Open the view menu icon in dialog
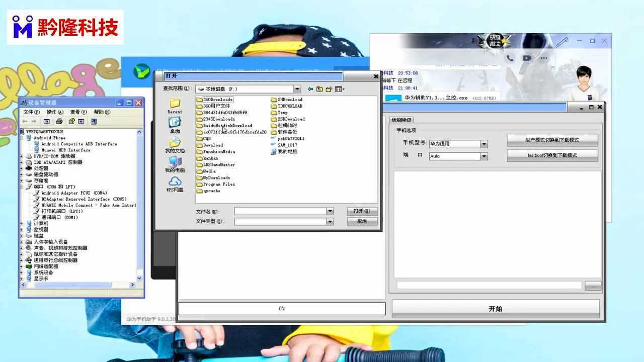The width and height of the screenshot is (644, 362). (340, 89)
